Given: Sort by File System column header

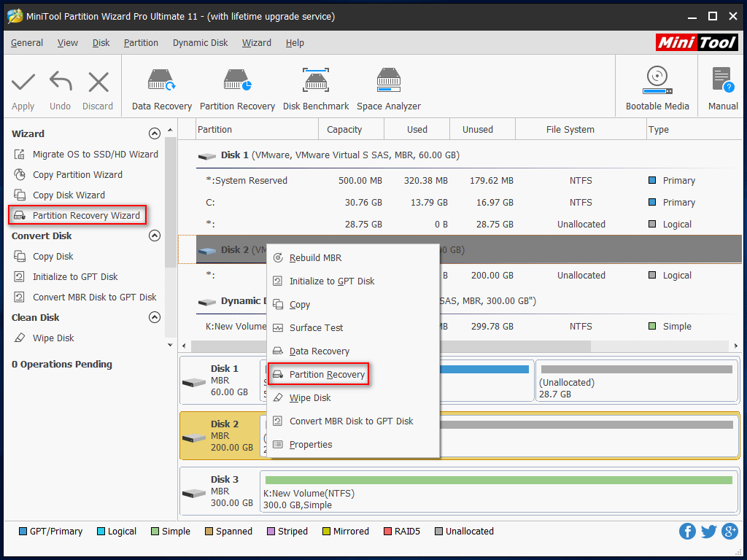Looking at the screenshot, I should [x=581, y=130].
